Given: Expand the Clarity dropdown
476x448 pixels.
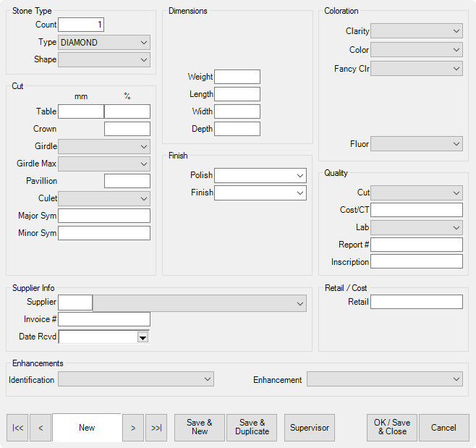Looking at the screenshot, I should [455, 31].
